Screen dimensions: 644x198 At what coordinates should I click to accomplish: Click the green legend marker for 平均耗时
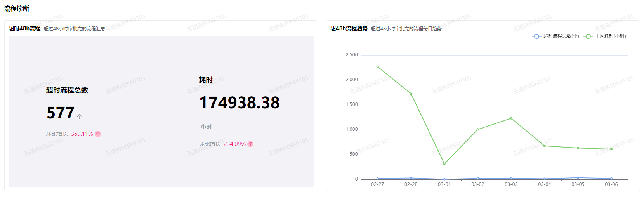point(588,36)
